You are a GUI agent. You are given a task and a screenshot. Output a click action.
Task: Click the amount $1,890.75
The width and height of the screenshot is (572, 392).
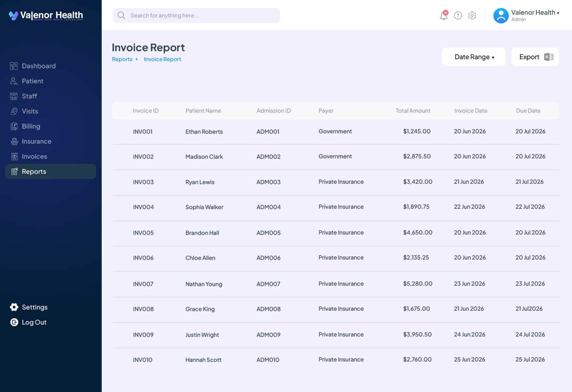(416, 207)
